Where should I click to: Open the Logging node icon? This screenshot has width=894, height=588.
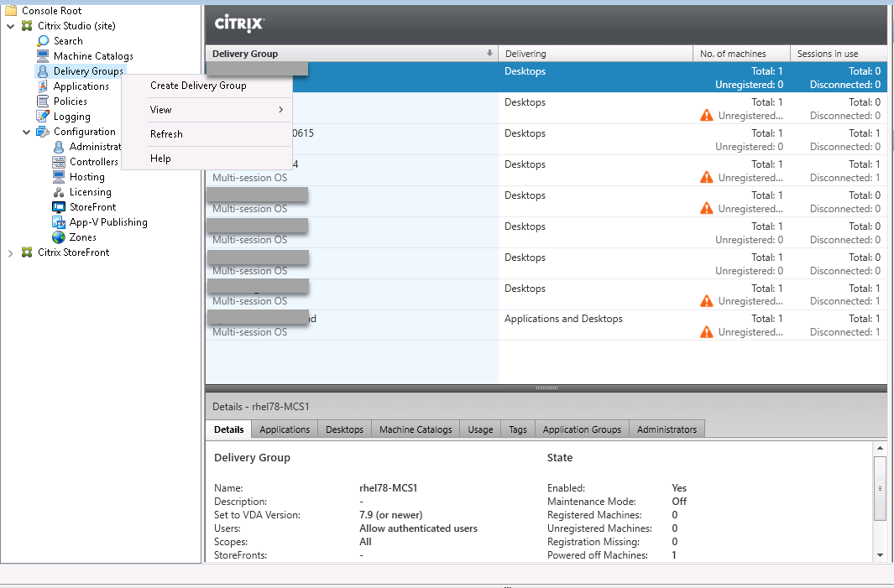coord(43,117)
